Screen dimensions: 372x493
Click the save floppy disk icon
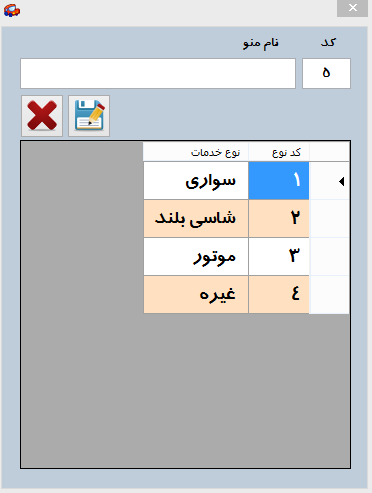89,116
